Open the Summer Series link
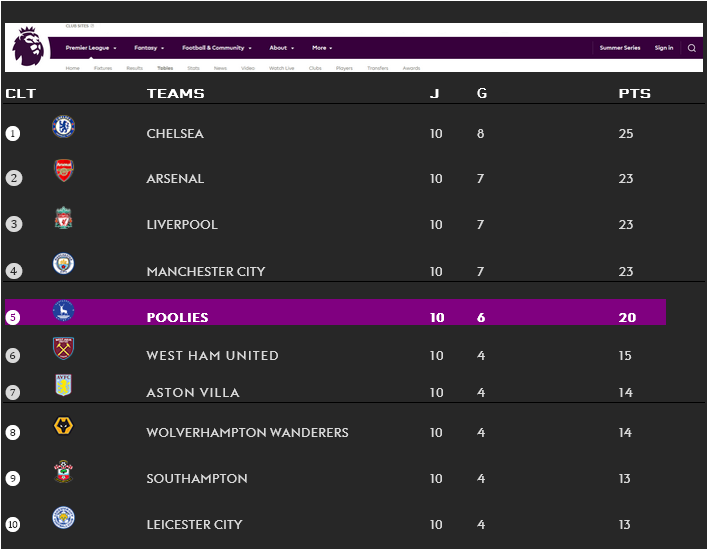708x550 pixels. pyautogui.click(x=619, y=48)
